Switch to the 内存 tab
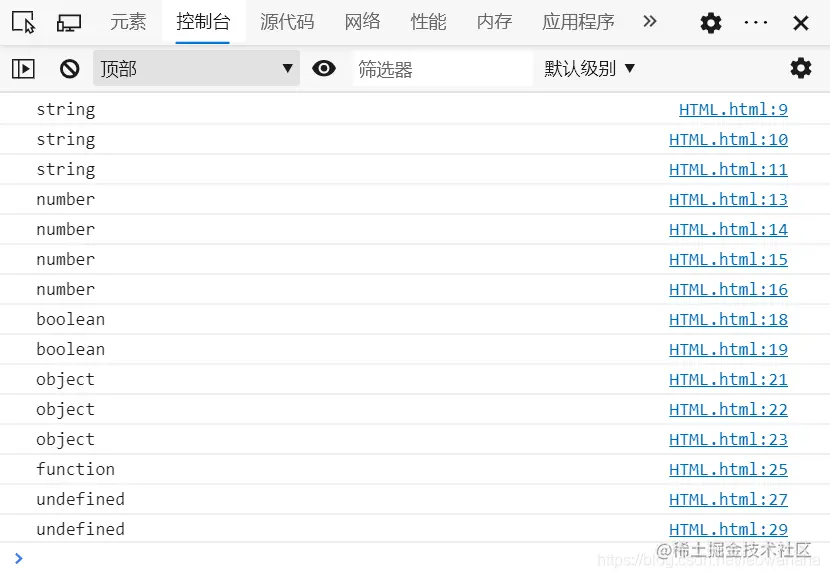Image resolution: width=830 pixels, height=578 pixels. tap(494, 22)
